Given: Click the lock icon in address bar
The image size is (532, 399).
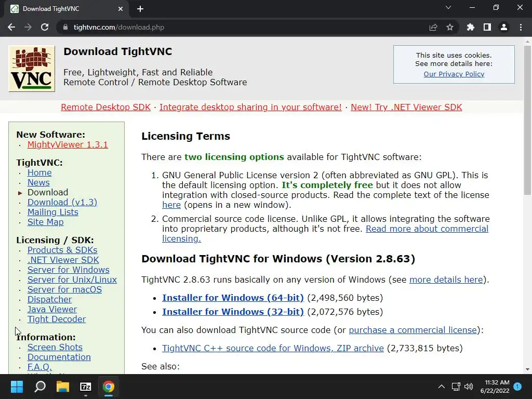Looking at the screenshot, I should (65, 27).
